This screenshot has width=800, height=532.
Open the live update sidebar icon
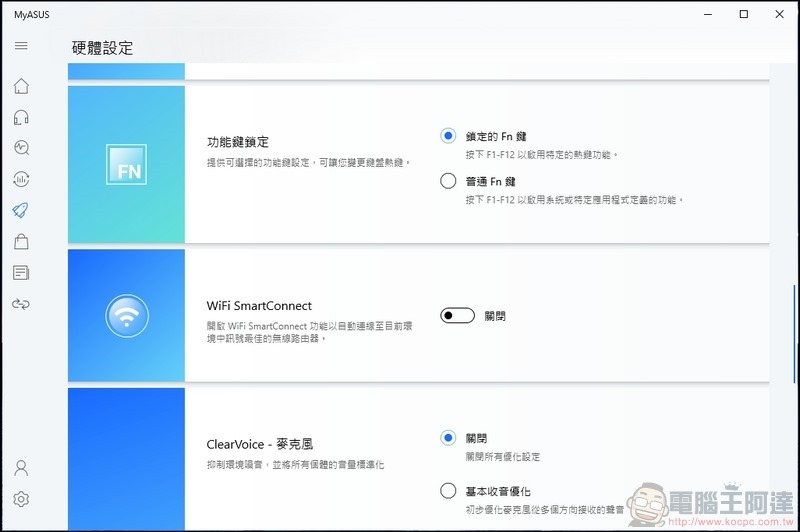tap(21, 179)
